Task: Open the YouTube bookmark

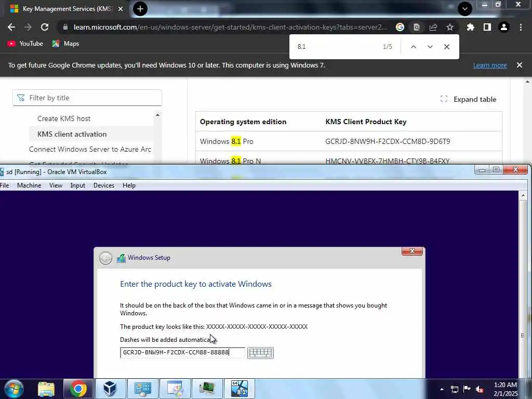Action: coord(25,44)
